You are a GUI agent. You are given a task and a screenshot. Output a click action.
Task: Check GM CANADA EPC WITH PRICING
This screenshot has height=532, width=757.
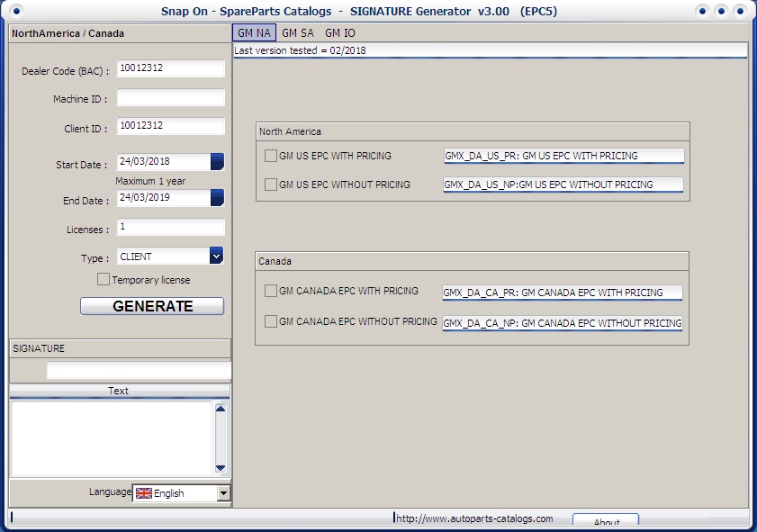point(271,291)
